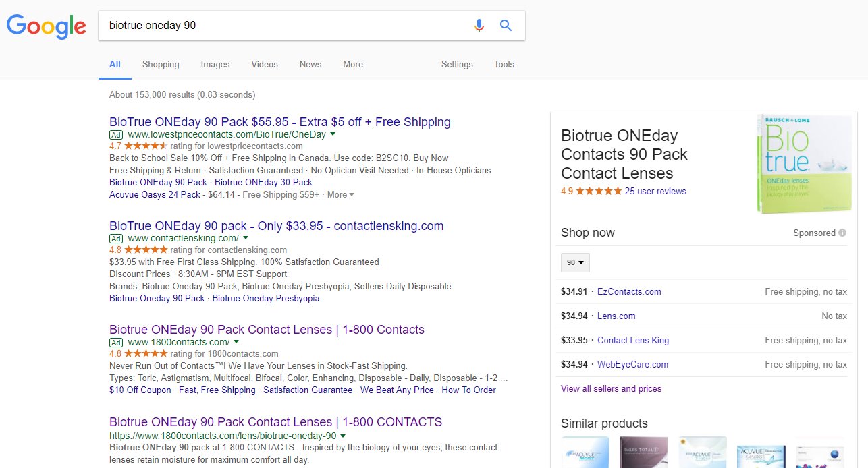
Task: Open WebEyeCare.com seller link
Action: [x=632, y=365]
